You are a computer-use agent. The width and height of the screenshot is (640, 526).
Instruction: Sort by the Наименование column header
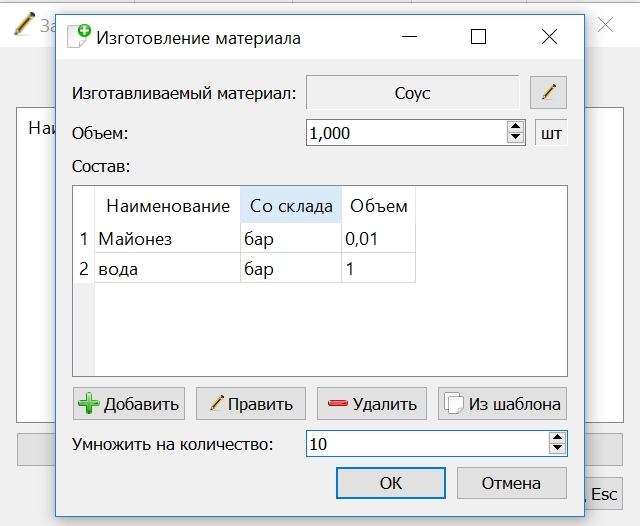click(x=167, y=205)
